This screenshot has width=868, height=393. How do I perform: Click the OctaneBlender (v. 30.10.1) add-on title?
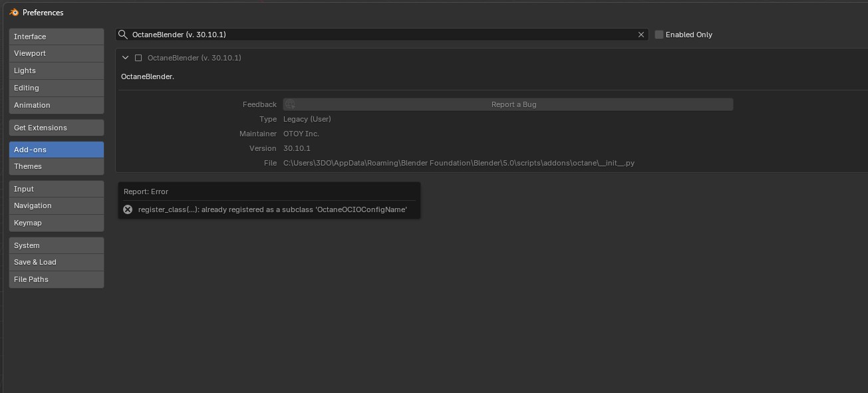[x=194, y=58]
